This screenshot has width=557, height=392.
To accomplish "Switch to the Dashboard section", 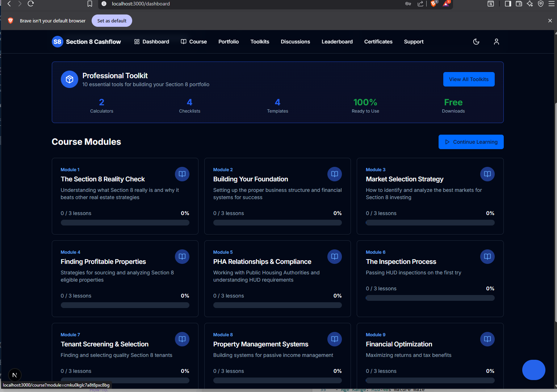I will point(151,42).
